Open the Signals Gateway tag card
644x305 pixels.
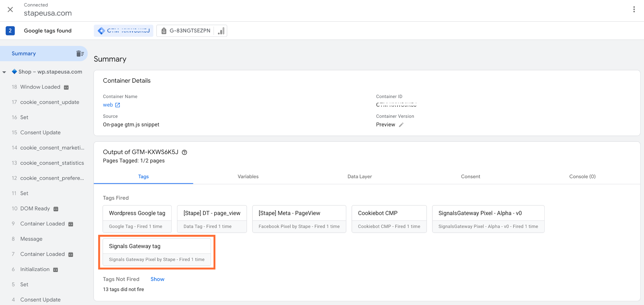tap(157, 252)
